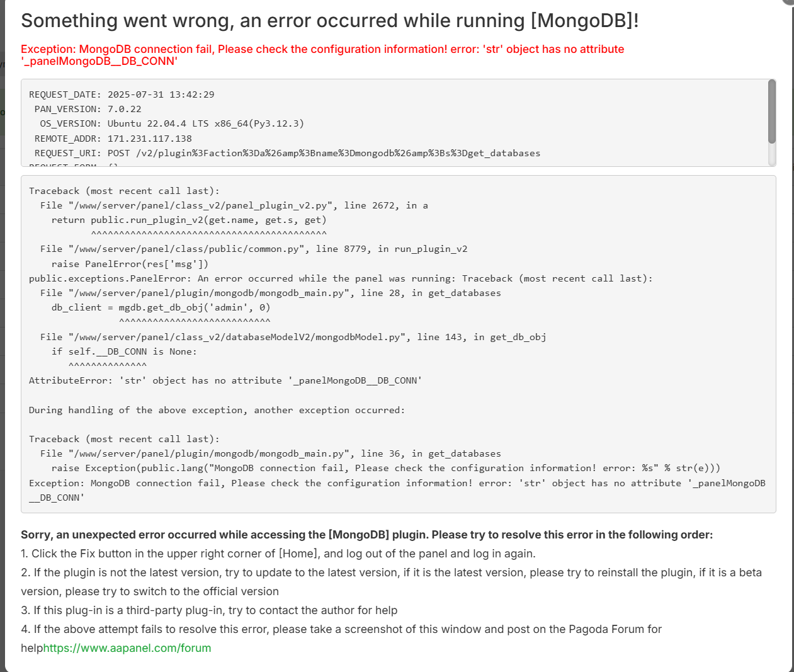Screen dimensions: 794x672
Task: Click step 3 about third-party plug-ins
Action: coord(209,610)
